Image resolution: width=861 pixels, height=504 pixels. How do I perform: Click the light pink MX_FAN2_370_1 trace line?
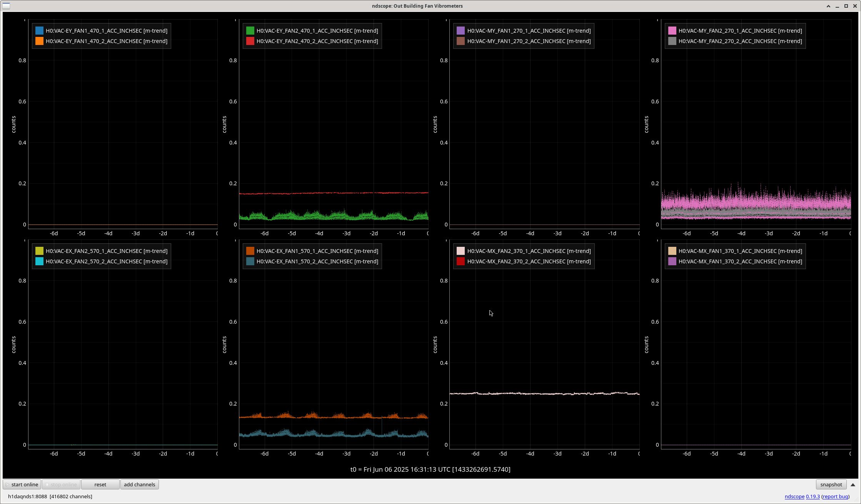point(544,393)
